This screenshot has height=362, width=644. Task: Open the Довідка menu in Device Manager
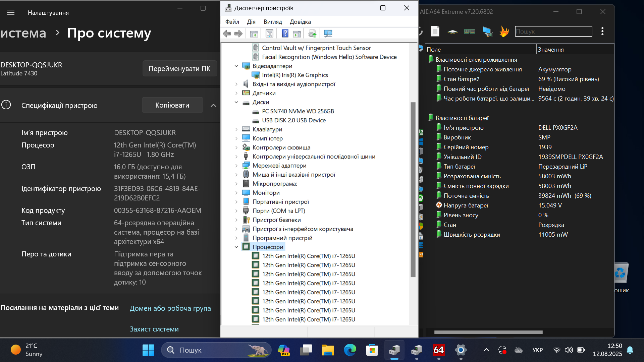pos(300,22)
